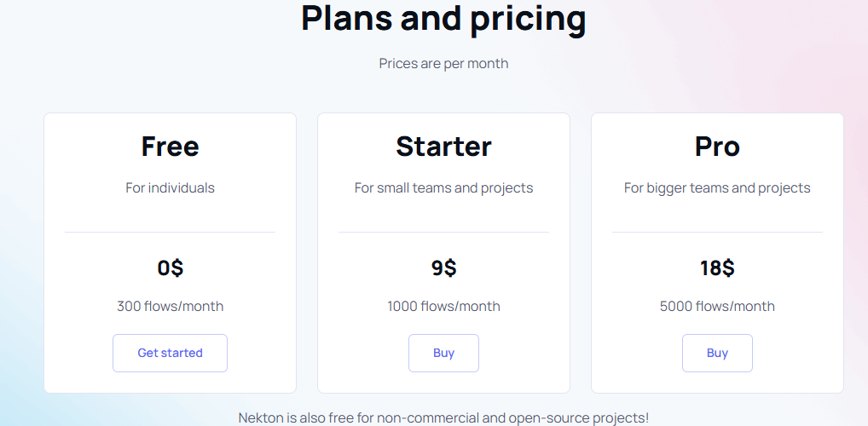Click the For small teams and projects text
The height and width of the screenshot is (426, 868).
click(443, 187)
